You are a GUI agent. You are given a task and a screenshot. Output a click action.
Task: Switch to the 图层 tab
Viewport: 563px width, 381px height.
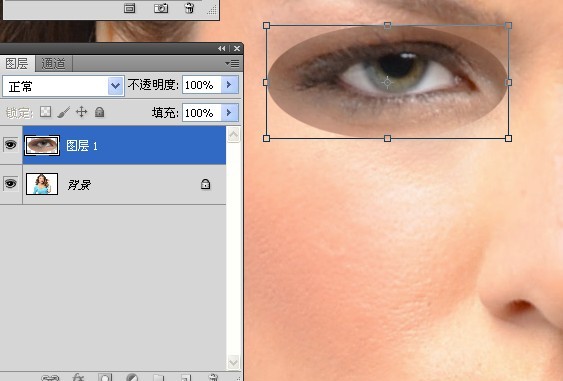17,64
